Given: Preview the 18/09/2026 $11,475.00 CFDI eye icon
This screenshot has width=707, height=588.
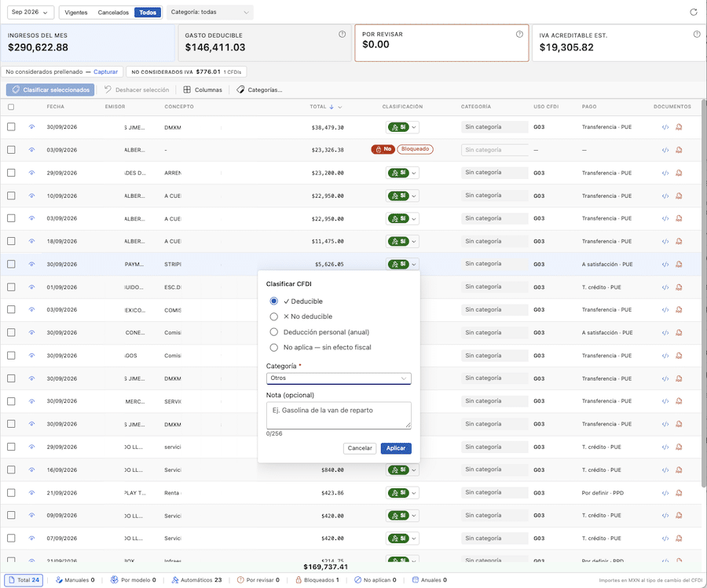Looking at the screenshot, I should (31, 242).
